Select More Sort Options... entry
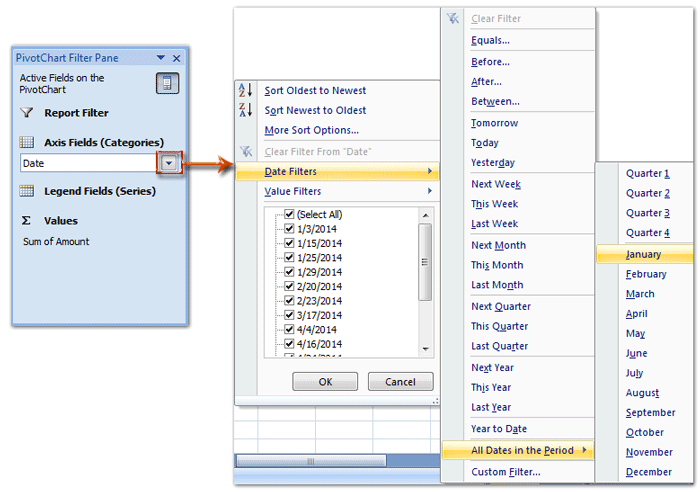 pyautogui.click(x=311, y=130)
